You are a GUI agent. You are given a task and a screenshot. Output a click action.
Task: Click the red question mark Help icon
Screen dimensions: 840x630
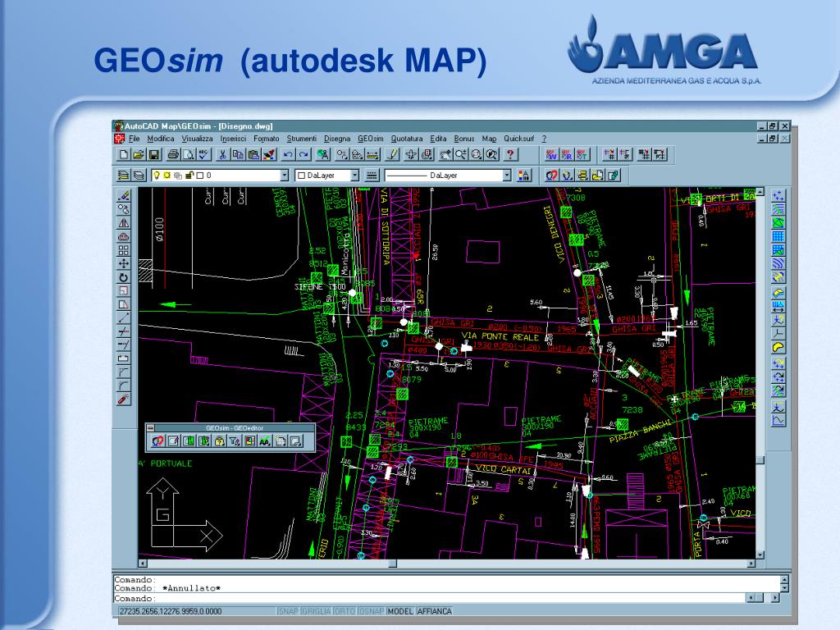[x=510, y=155]
